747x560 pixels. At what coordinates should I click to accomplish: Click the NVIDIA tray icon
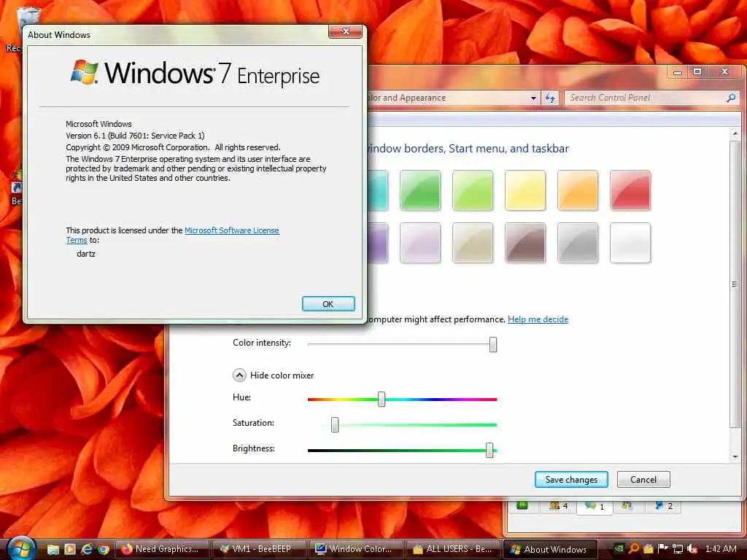(619, 549)
